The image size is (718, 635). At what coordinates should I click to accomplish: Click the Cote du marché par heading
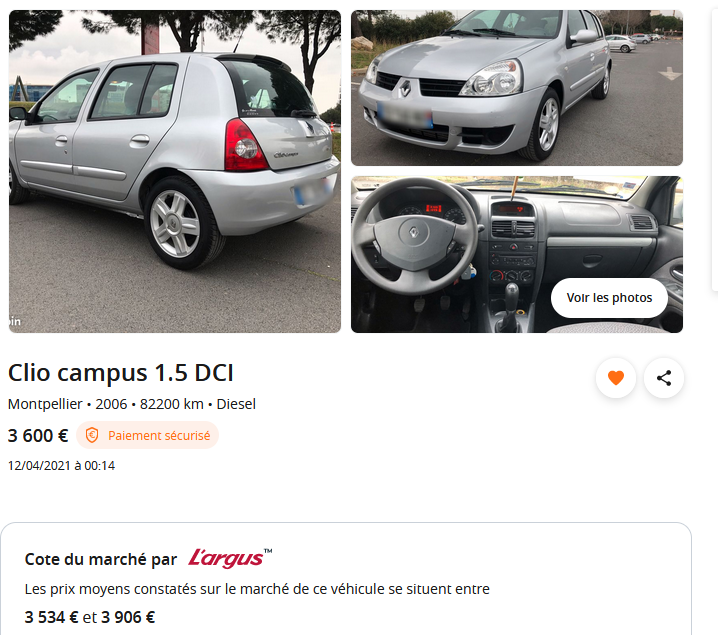tap(101, 559)
